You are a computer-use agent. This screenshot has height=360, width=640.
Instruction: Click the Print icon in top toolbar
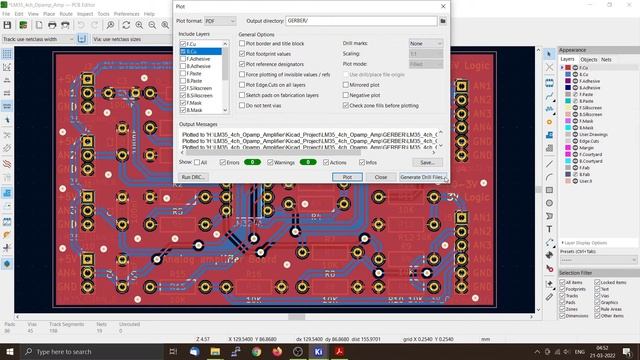pos(52,25)
